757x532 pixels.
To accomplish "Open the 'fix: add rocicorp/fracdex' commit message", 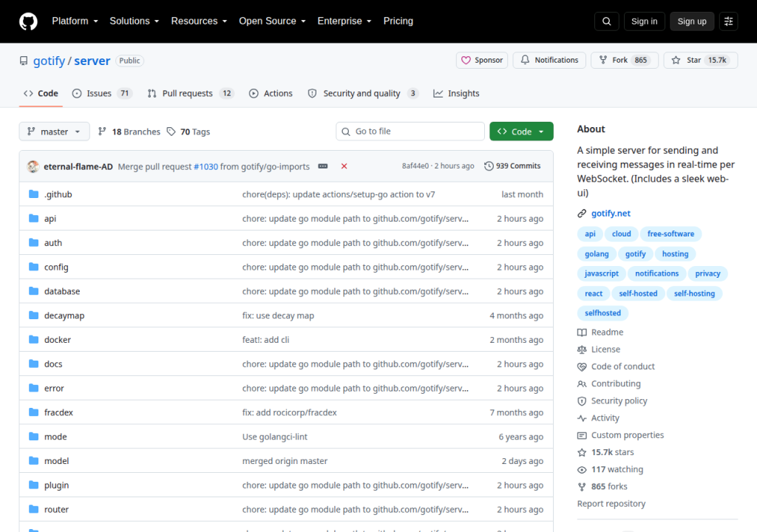I will [290, 412].
